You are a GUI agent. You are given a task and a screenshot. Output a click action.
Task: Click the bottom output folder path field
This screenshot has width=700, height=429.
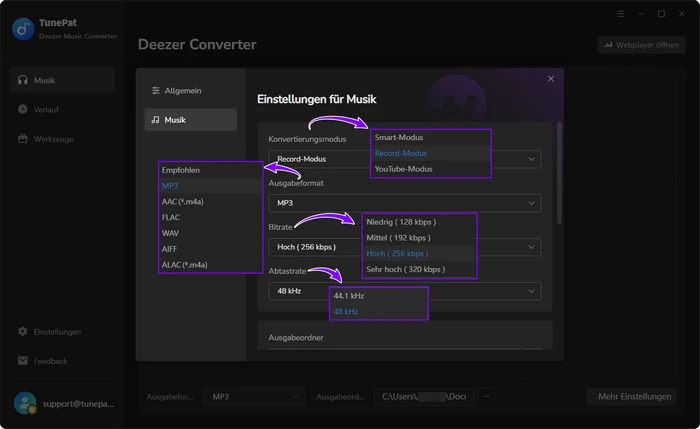click(424, 396)
